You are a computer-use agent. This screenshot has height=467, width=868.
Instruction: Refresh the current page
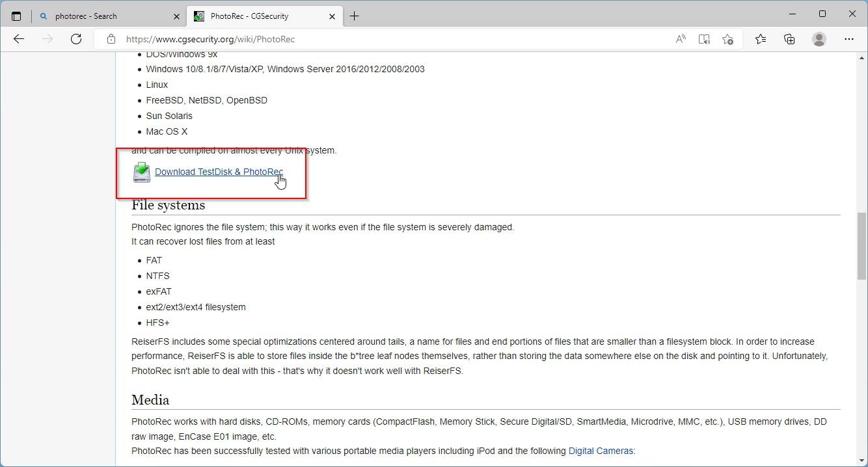pos(76,39)
